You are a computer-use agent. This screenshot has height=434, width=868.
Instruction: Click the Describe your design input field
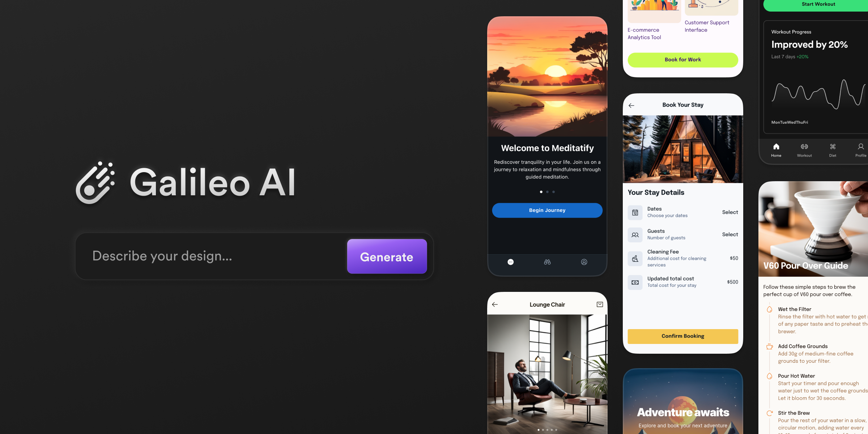[x=215, y=256]
